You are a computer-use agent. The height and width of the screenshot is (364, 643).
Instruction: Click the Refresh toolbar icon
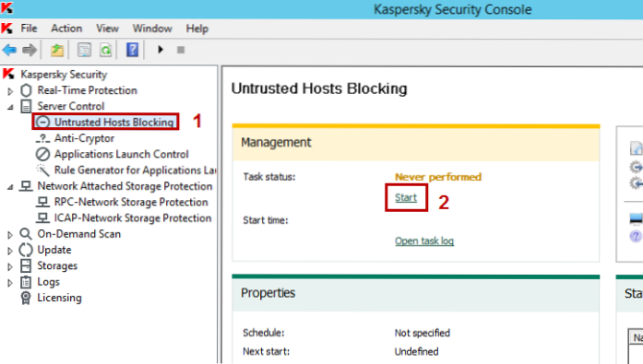[106, 50]
